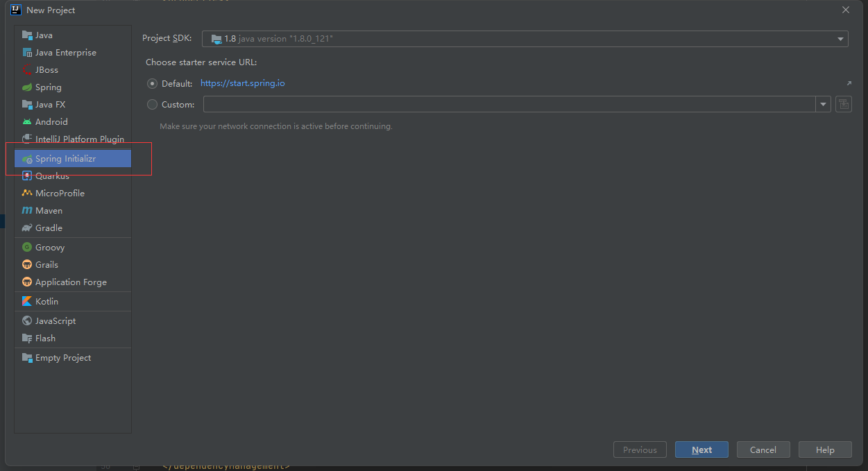Select Grails in project list
Image resolution: width=868 pixels, height=471 pixels.
[x=73, y=264]
